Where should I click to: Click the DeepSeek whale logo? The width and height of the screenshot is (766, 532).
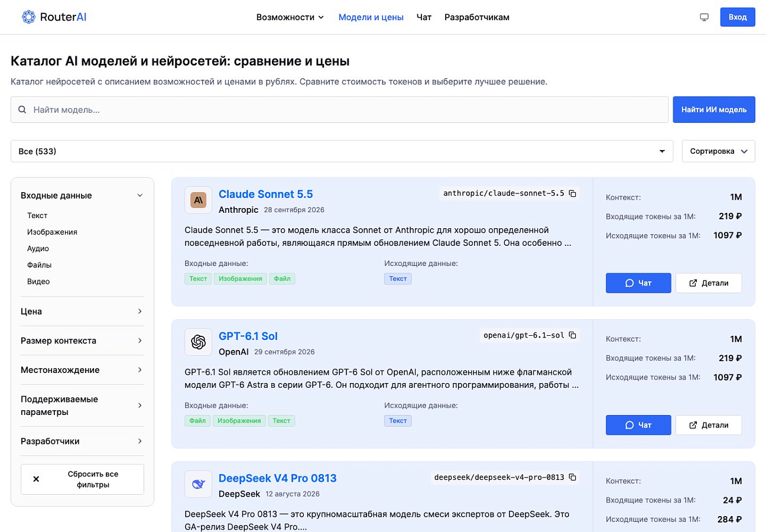198,484
